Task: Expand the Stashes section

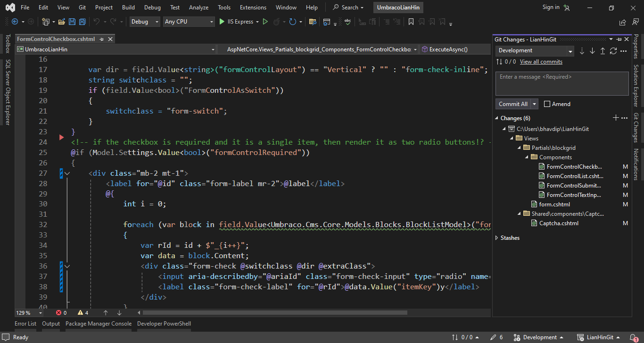Action: 497,238
